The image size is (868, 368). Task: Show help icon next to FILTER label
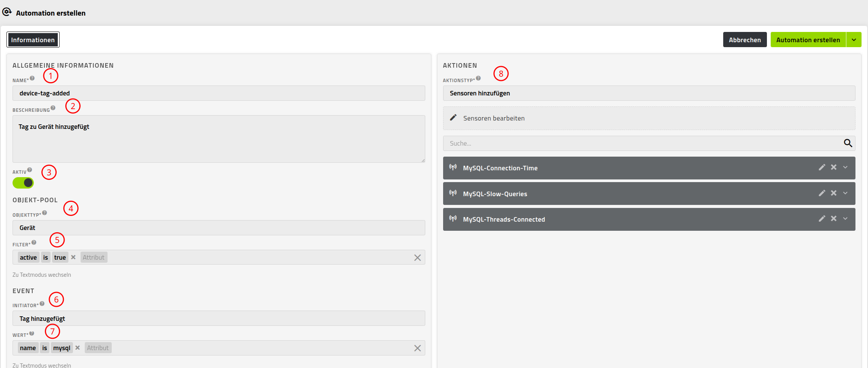click(x=34, y=243)
